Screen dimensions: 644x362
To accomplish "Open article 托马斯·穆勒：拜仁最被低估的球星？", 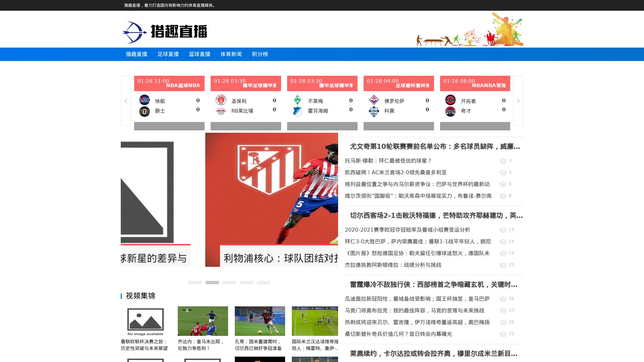I will pos(388,161).
